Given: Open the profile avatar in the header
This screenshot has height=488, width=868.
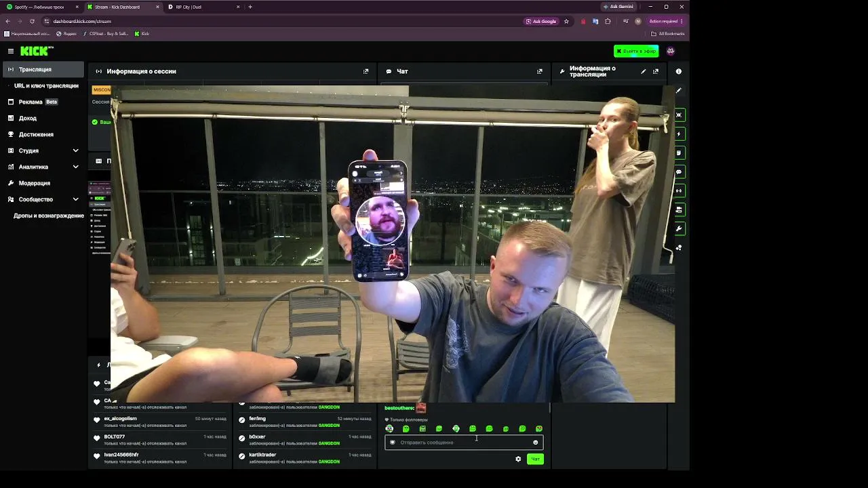Looking at the screenshot, I should pos(671,51).
